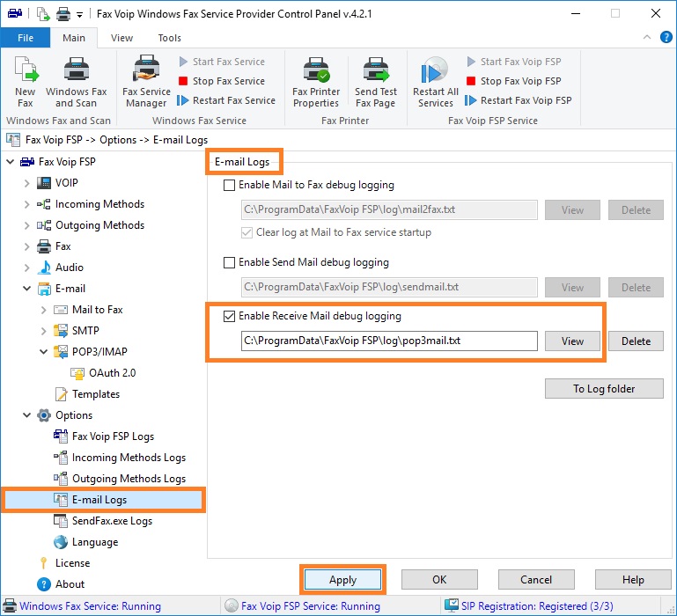Expand the Audio tree node
This screenshot has width=677, height=616.
click(26, 268)
